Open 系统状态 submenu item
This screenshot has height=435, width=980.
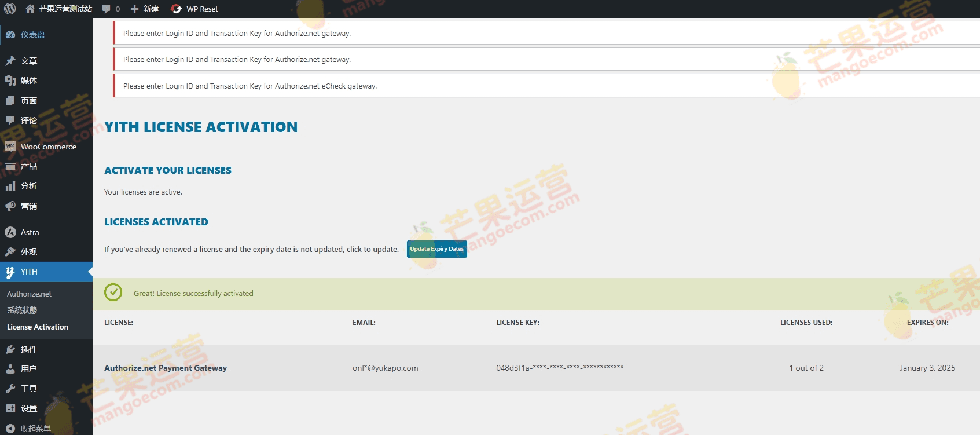coord(22,310)
